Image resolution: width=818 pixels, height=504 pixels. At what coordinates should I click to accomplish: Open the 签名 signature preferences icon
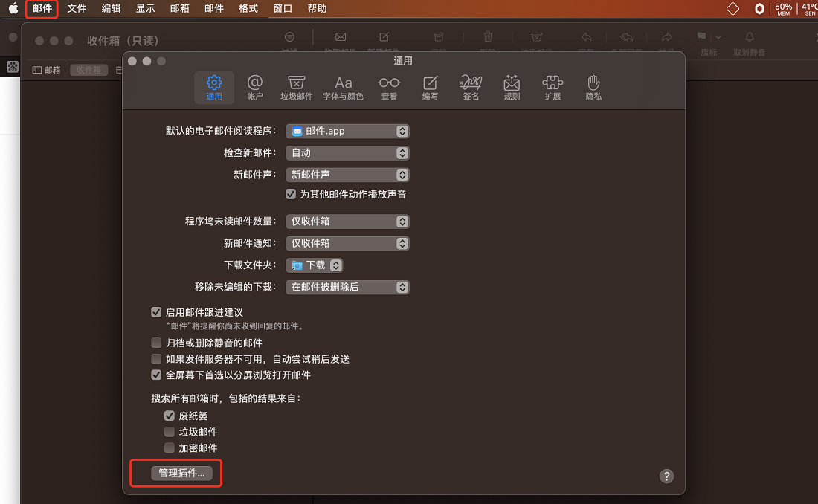tap(471, 88)
